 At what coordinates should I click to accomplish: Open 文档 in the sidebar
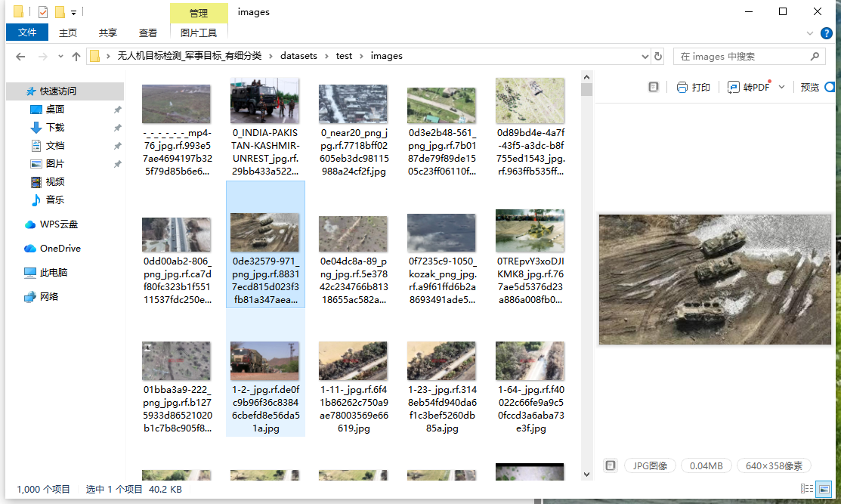click(54, 146)
